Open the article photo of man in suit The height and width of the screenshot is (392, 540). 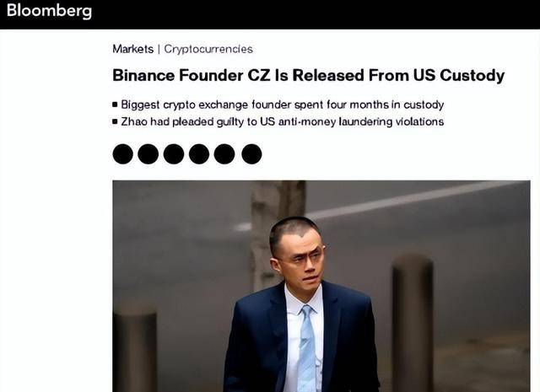(321, 286)
